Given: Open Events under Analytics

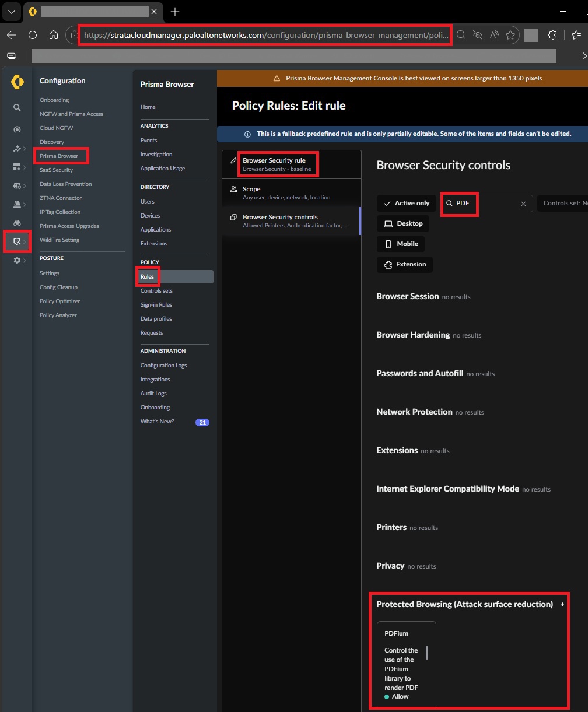Looking at the screenshot, I should pos(149,140).
